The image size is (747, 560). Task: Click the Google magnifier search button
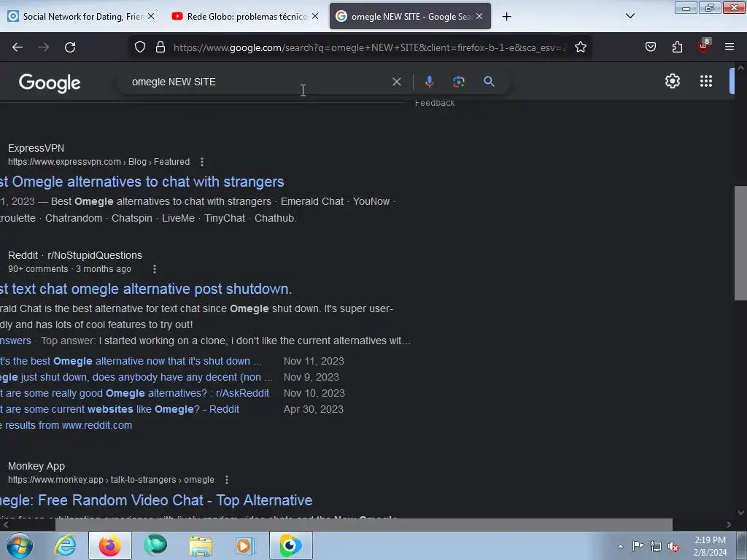click(489, 82)
